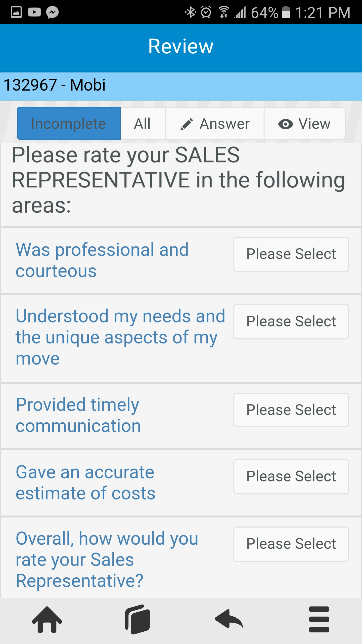Select the Incomplete filter toggle
Image resolution: width=362 pixels, height=644 pixels.
pyautogui.click(x=69, y=123)
